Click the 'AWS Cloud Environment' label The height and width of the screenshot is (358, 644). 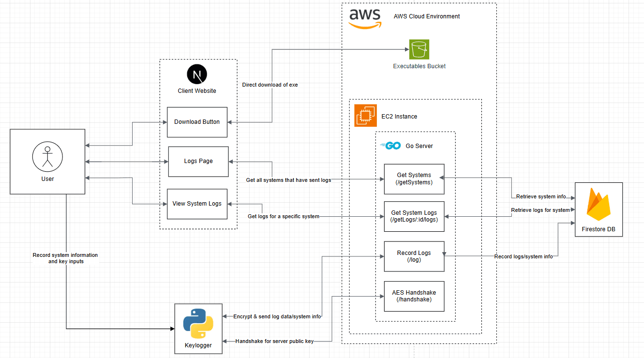(x=427, y=16)
